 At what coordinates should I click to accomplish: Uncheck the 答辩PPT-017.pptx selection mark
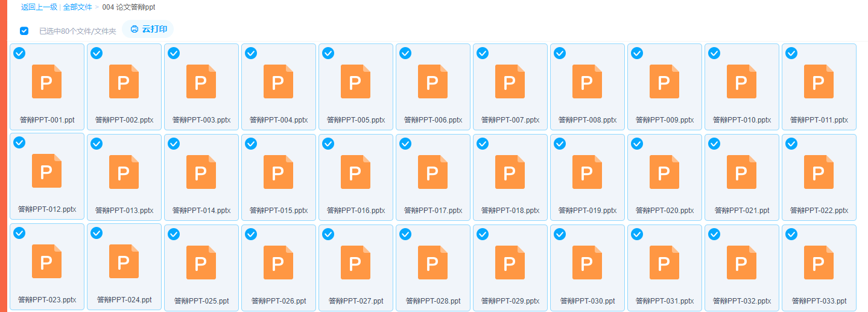tap(405, 144)
